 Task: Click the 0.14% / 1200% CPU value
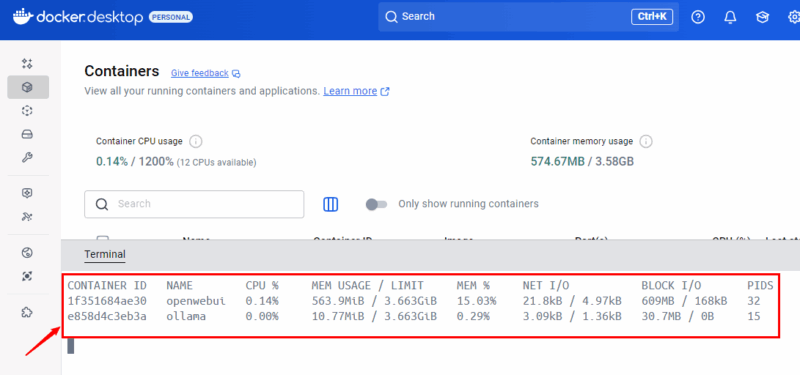click(x=135, y=162)
